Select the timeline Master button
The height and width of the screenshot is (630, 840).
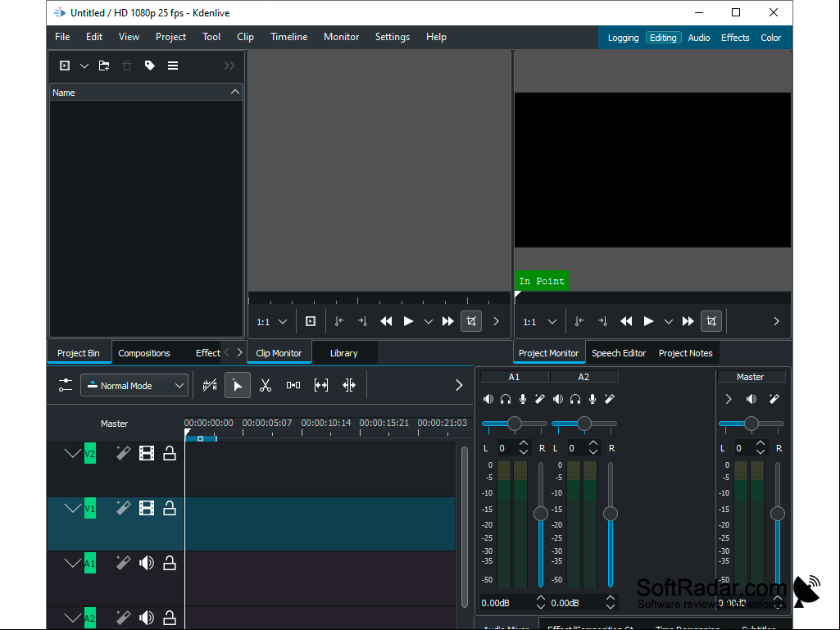(114, 424)
